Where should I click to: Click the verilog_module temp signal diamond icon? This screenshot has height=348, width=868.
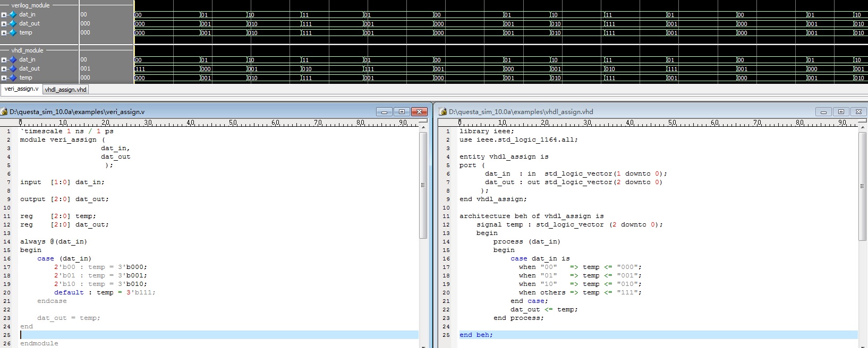(x=13, y=33)
